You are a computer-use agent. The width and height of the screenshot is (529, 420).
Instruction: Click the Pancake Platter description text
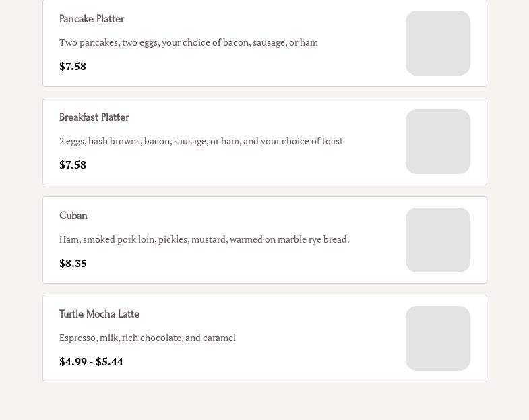[x=188, y=42]
